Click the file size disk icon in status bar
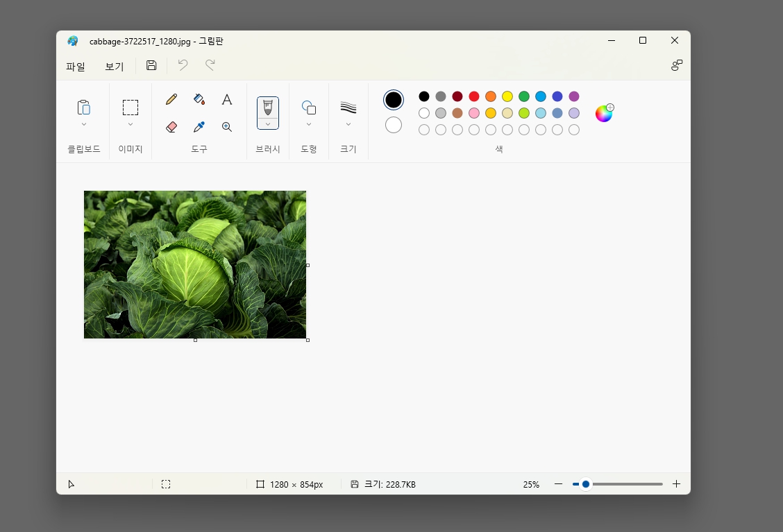The image size is (783, 532). point(355,484)
